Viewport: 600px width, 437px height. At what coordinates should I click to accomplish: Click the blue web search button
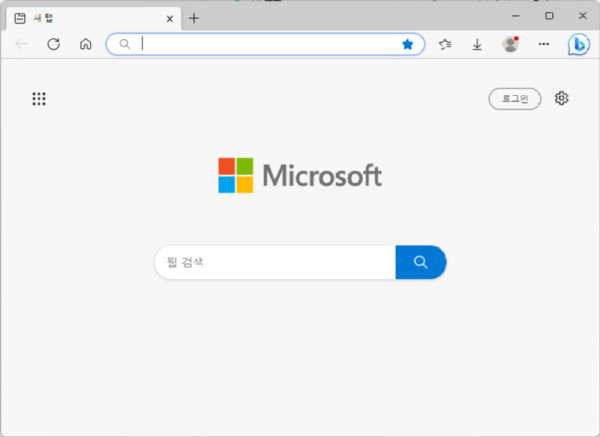click(x=421, y=262)
